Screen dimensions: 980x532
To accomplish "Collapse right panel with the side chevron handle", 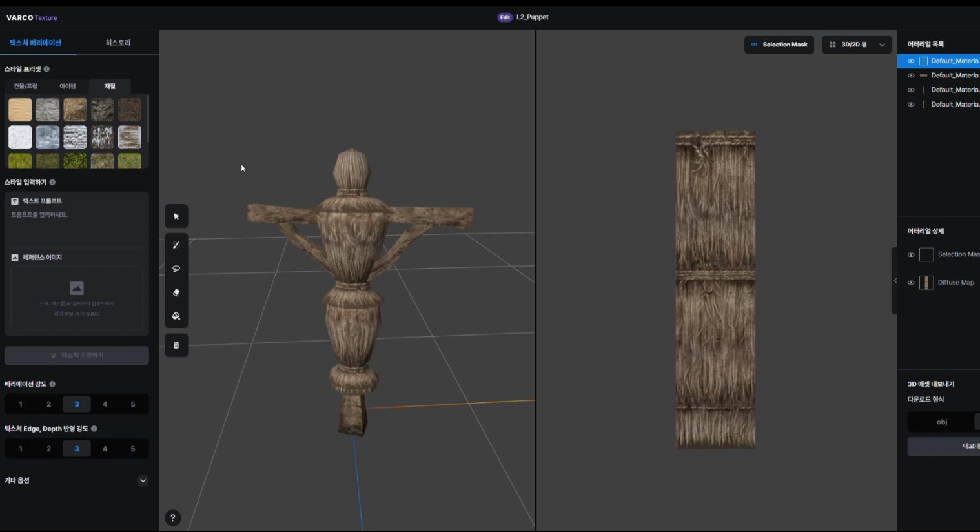I will [x=895, y=280].
